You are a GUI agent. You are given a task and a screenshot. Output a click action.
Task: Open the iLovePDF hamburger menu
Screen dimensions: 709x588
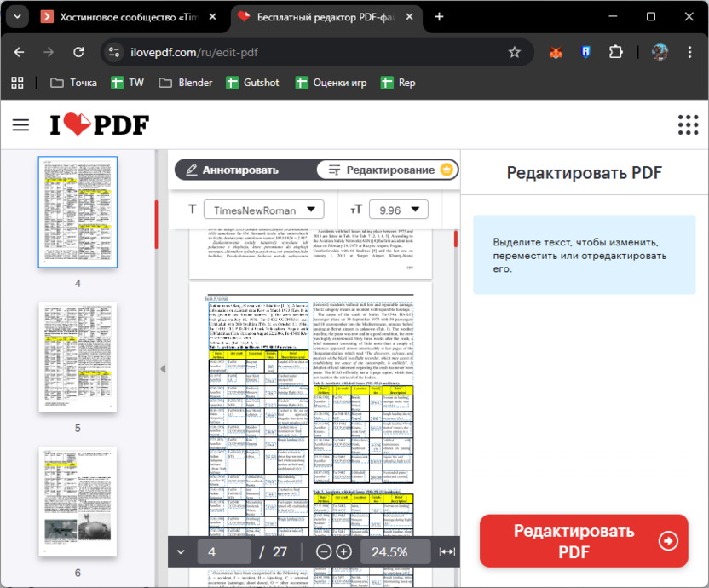tap(20, 124)
